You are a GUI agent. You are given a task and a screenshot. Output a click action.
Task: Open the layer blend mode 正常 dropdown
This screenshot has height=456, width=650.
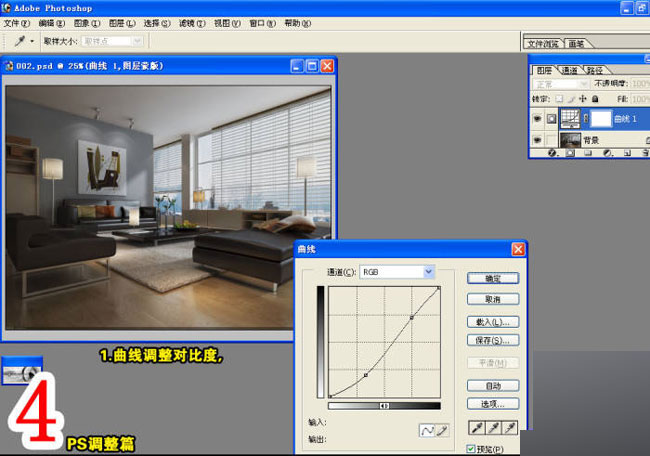pos(560,84)
